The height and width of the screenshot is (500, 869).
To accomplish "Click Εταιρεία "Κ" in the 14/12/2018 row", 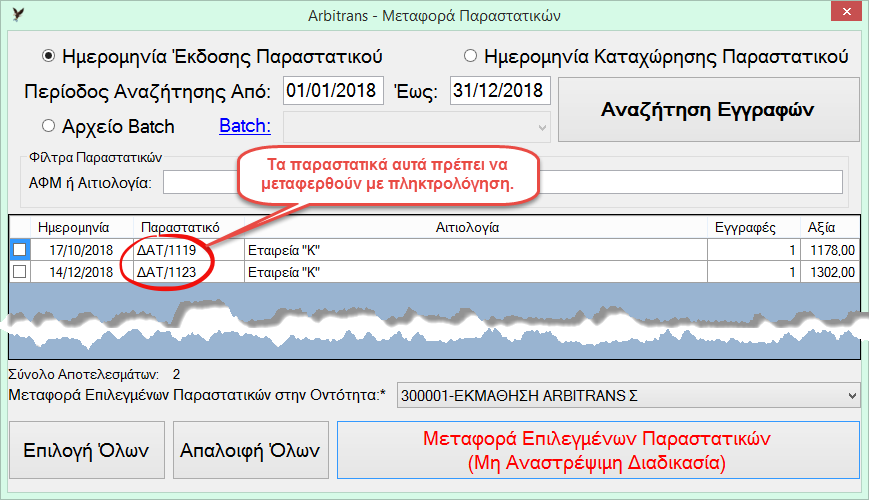I will 476,272.
